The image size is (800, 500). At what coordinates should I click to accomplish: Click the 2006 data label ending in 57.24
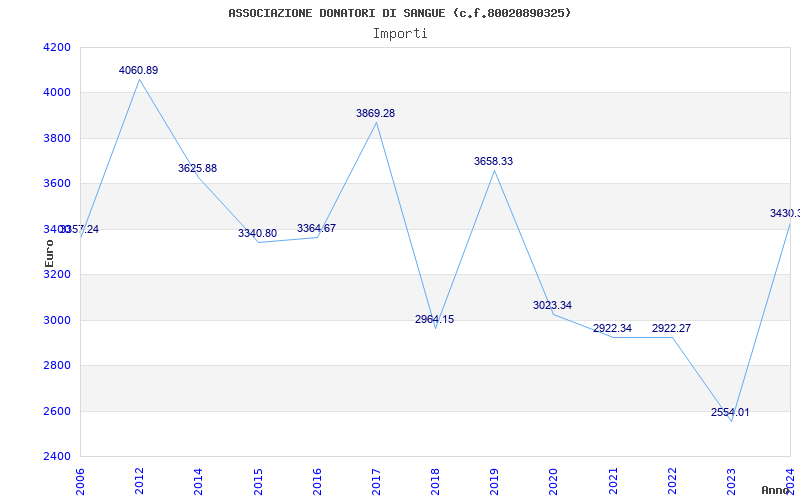coord(79,230)
